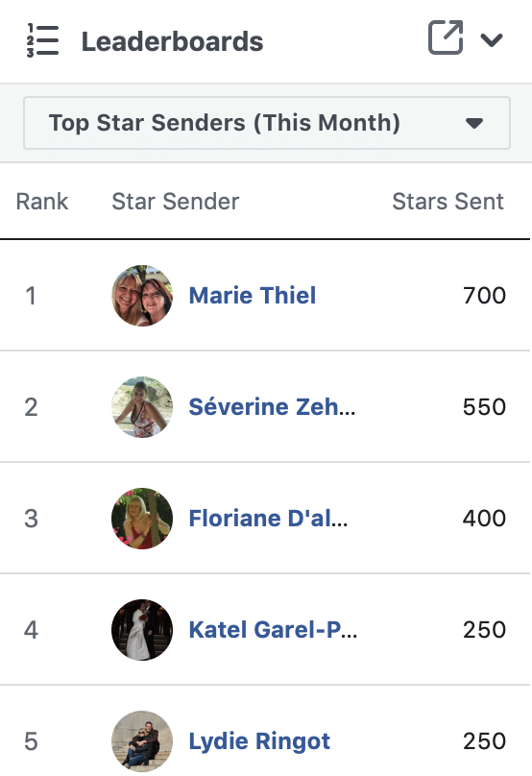Click Katel's profile avatar
The image size is (532, 776).
pyautogui.click(x=142, y=629)
